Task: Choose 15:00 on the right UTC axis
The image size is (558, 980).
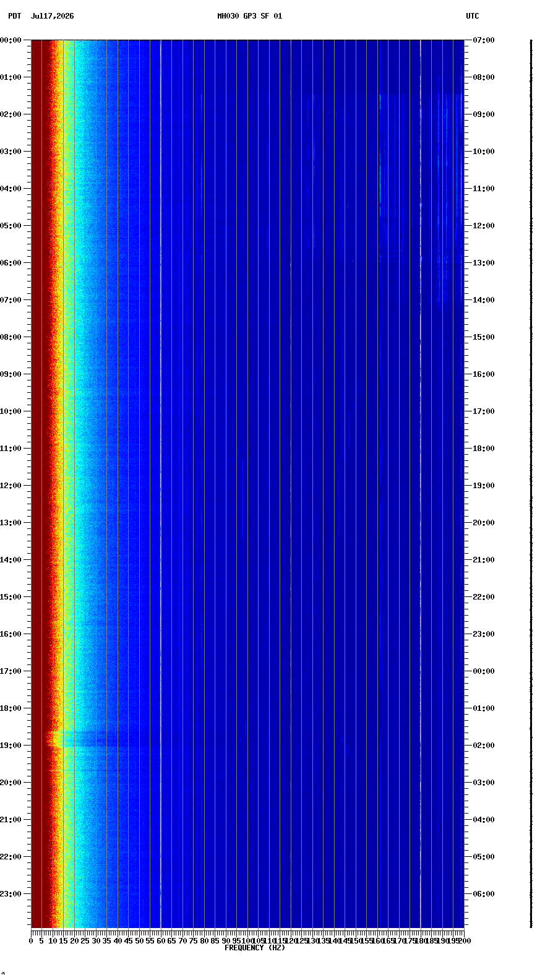Action: click(484, 337)
